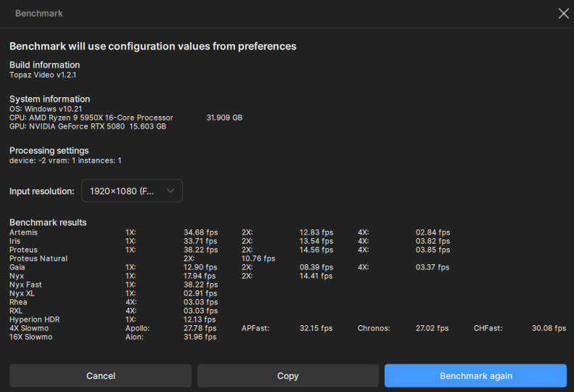
Task: Click the 4X Slowmo row label
Action: coord(30,328)
